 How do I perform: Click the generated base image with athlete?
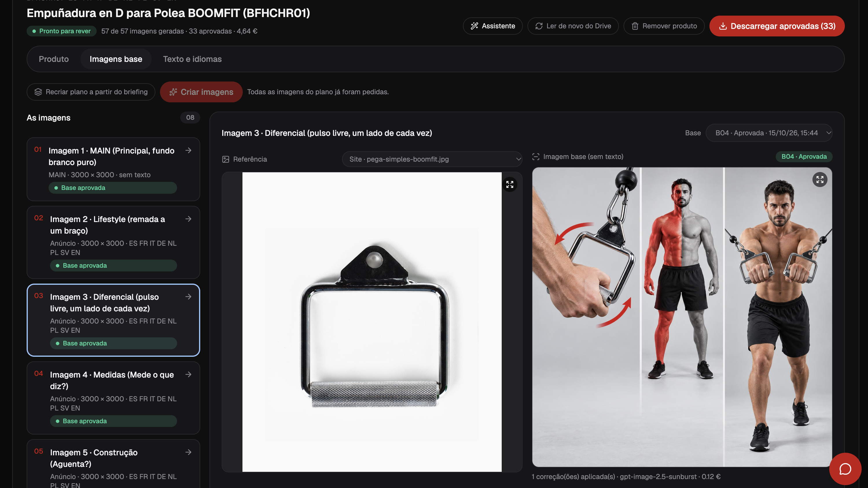pyautogui.click(x=682, y=317)
